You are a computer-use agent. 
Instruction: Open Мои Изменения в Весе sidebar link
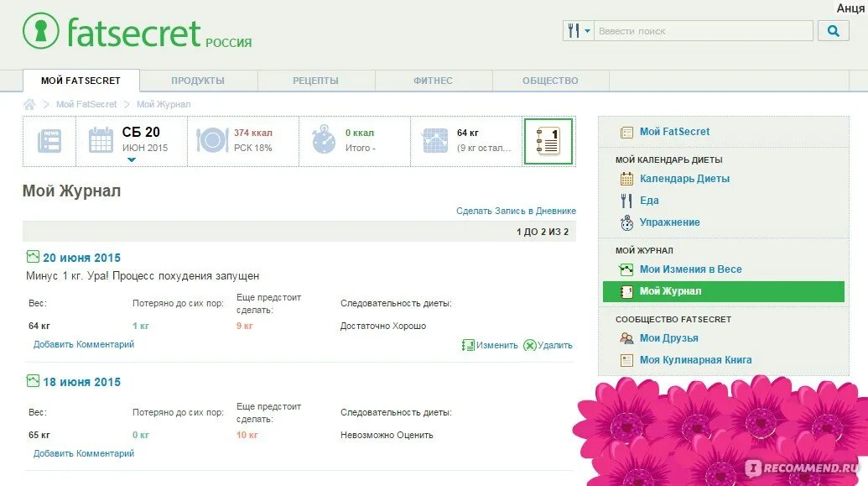click(691, 269)
